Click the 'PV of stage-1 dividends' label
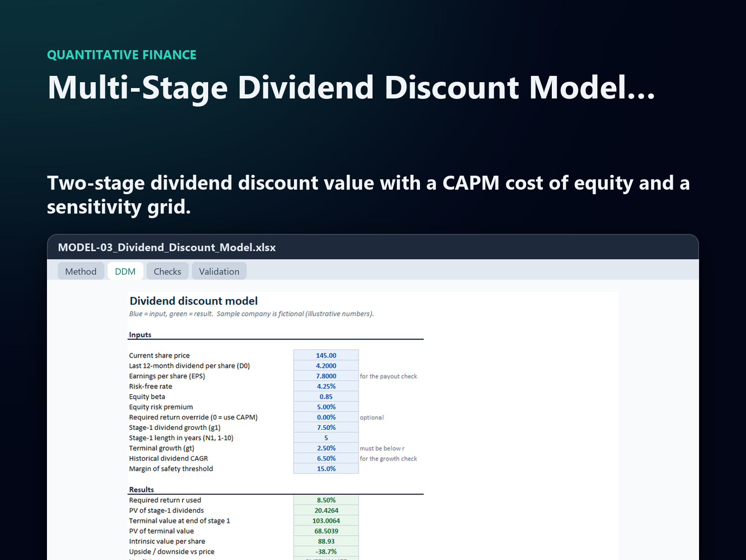This screenshot has height=560, width=746. 166,510
